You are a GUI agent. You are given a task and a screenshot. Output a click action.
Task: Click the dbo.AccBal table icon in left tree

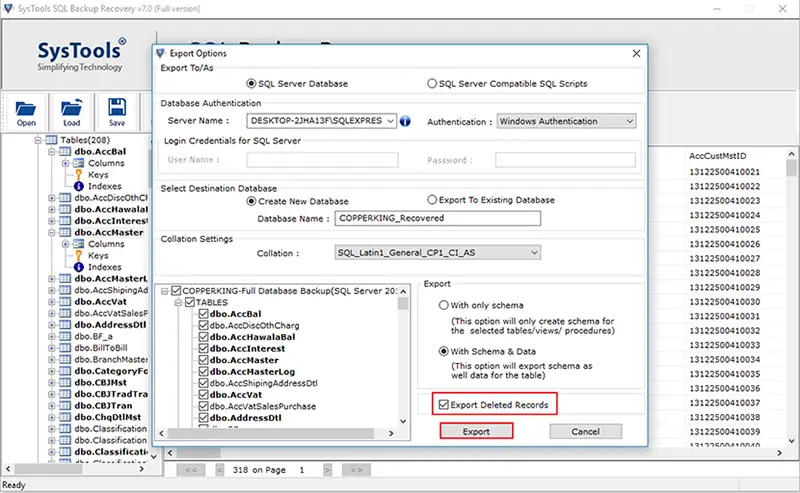65,152
